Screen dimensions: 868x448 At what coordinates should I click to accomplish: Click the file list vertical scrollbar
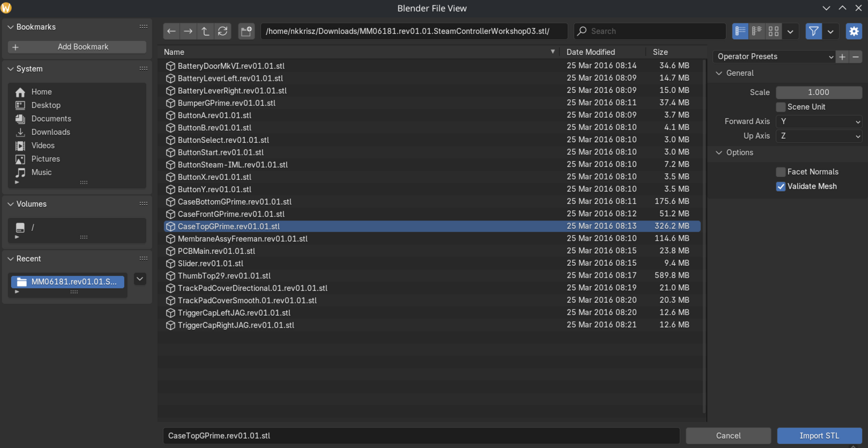click(704, 236)
